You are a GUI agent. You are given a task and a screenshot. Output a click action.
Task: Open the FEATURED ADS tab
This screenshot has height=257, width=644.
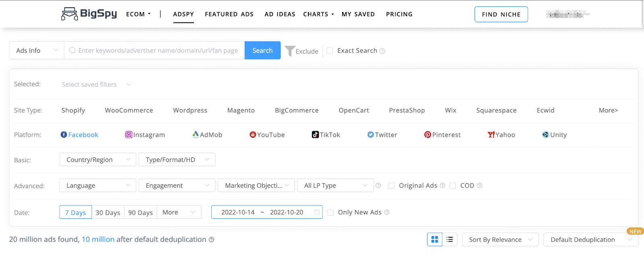pyautogui.click(x=229, y=14)
